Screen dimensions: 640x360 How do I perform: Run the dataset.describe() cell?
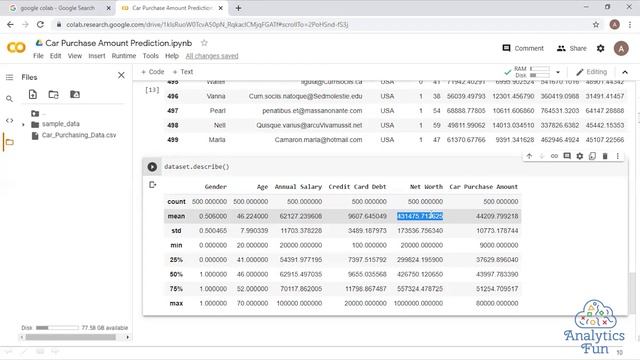click(152, 167)
